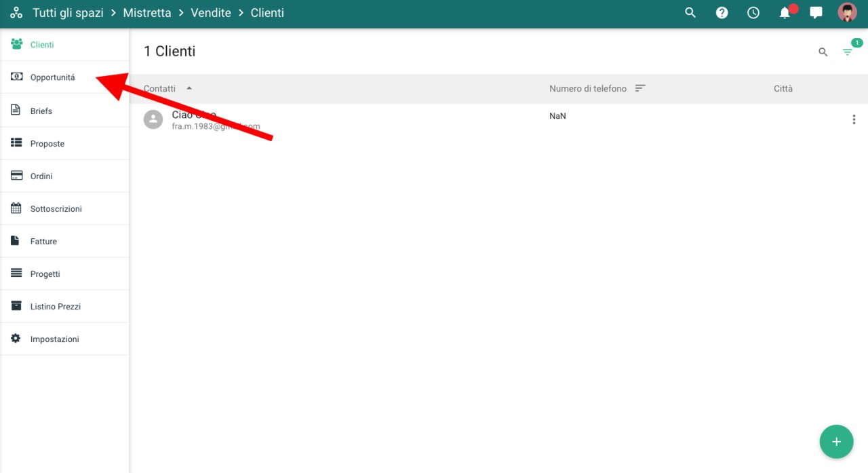
Task: Open Impostazioni settings in sidebar
Action: 54,339
